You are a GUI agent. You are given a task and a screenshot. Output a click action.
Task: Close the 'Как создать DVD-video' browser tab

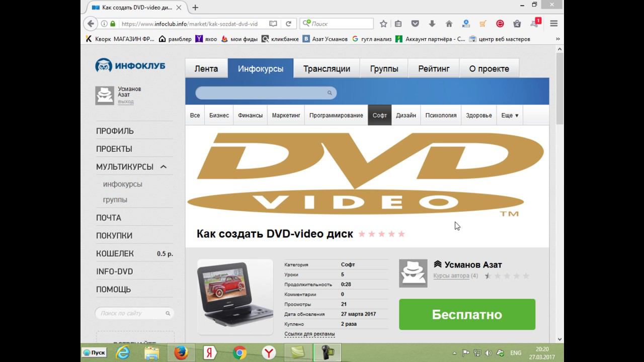pyautogui.click(x=179, y=8)
